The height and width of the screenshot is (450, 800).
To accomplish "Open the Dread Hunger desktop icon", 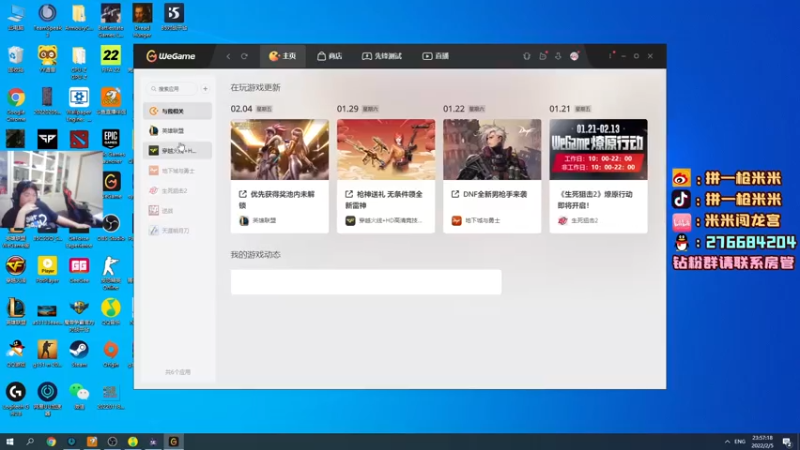I will [142, 20].
